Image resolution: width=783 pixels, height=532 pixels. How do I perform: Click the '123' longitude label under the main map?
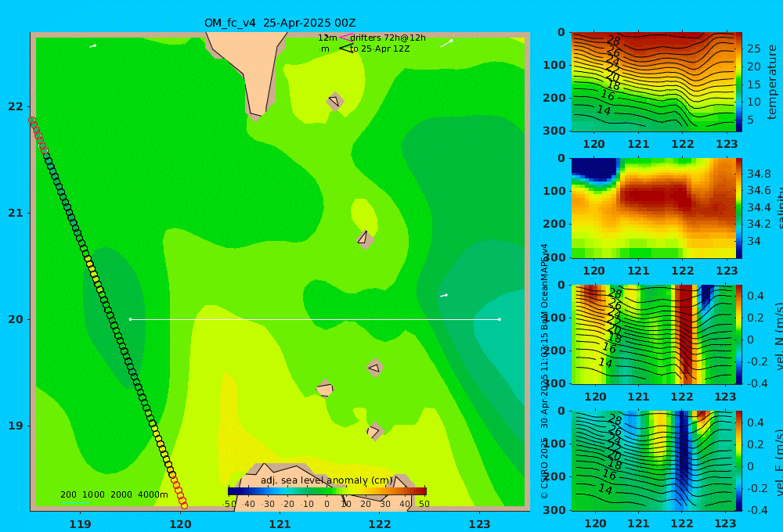[480, 524]
